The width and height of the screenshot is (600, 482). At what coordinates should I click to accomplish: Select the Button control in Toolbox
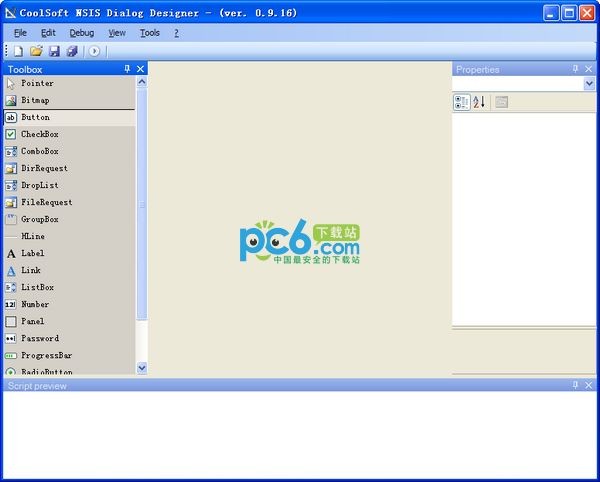click(69, 117)
